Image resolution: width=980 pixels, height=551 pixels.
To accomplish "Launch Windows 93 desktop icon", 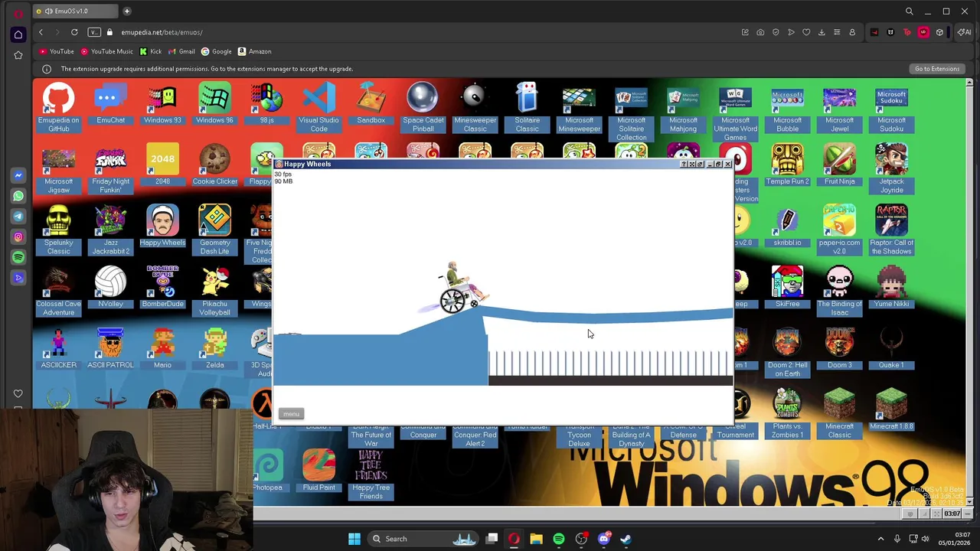I will tap(162, 103).
